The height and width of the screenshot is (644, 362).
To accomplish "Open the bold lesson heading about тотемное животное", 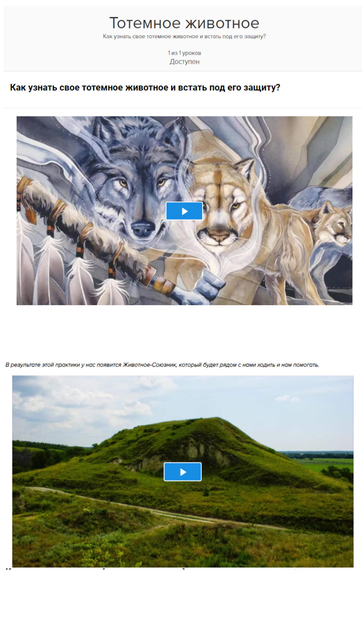I will tap(145, 88).
